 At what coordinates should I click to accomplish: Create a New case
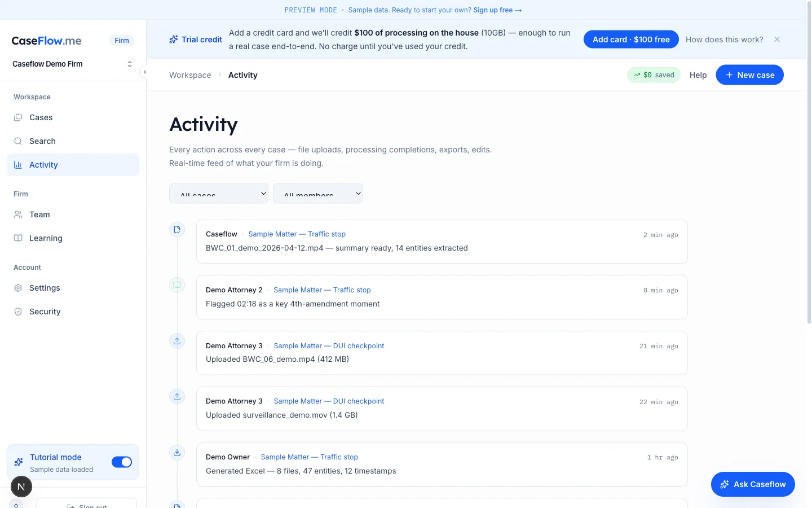pyautogui.click(x=749, y=75)
